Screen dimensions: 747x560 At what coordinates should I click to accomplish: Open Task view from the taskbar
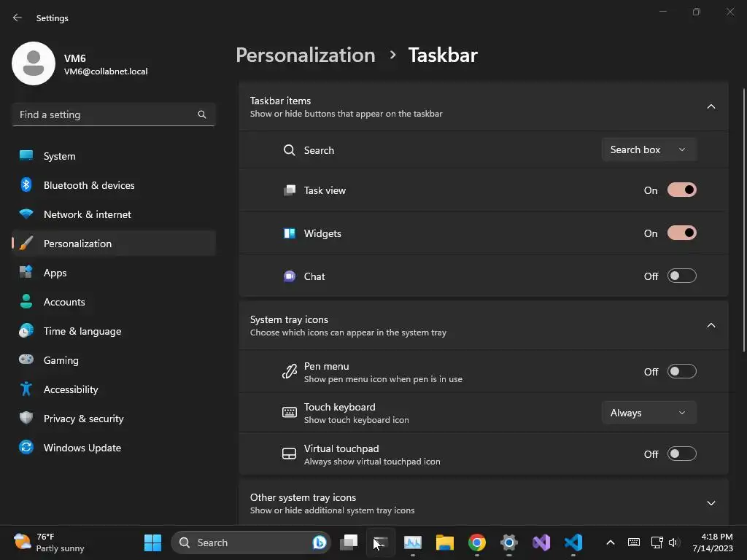[349, 542]
